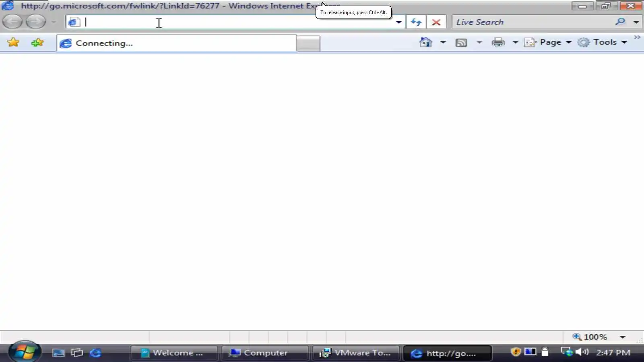The image size is (644, 362).
Task: Switch to the Computer taskbar window
Action: pos(265,353)
